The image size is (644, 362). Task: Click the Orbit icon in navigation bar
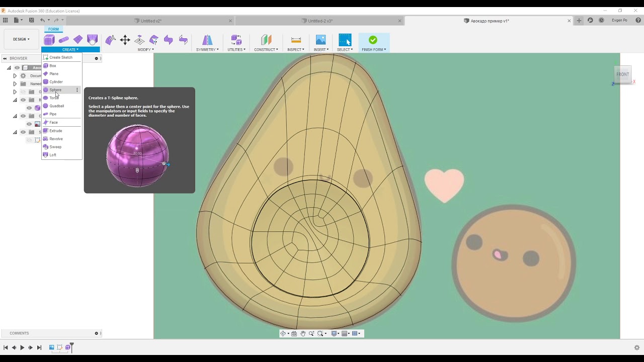tap(283, 333)
